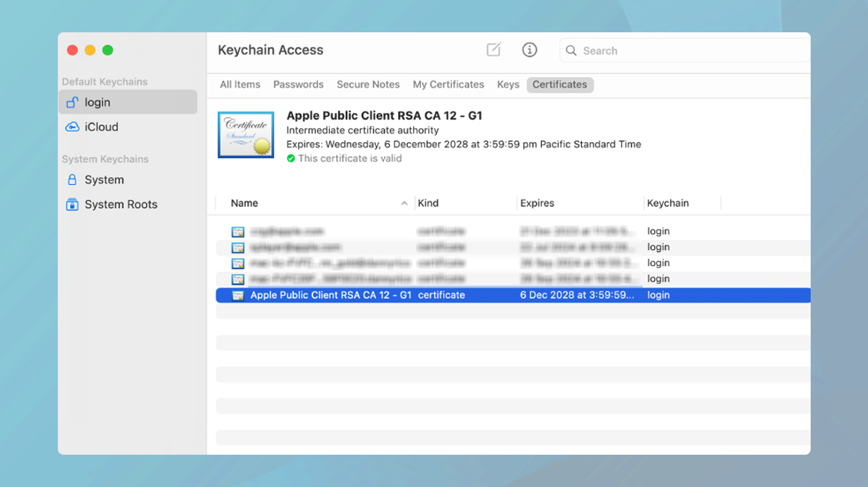The image size is (868, 487).
Task: Switch to the Keys category
Action: click(507, 84)
